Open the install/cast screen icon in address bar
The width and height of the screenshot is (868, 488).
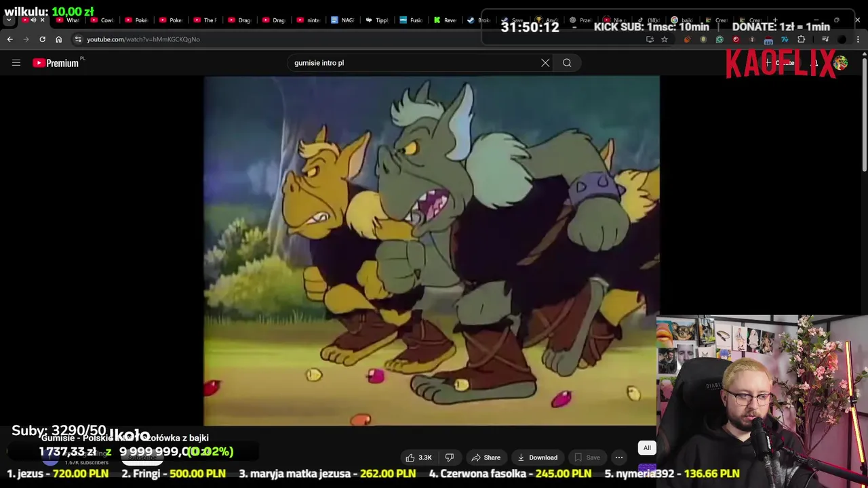click(650, 39)
